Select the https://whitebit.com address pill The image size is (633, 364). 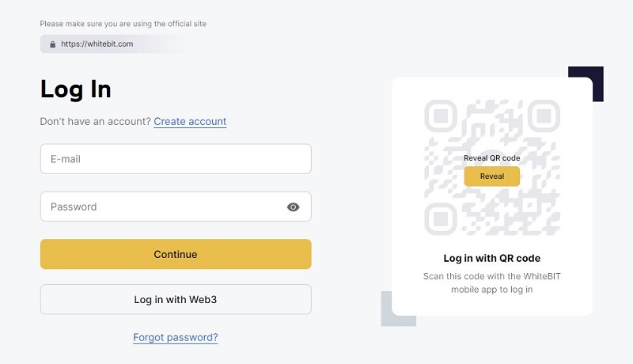click(111, 44)
